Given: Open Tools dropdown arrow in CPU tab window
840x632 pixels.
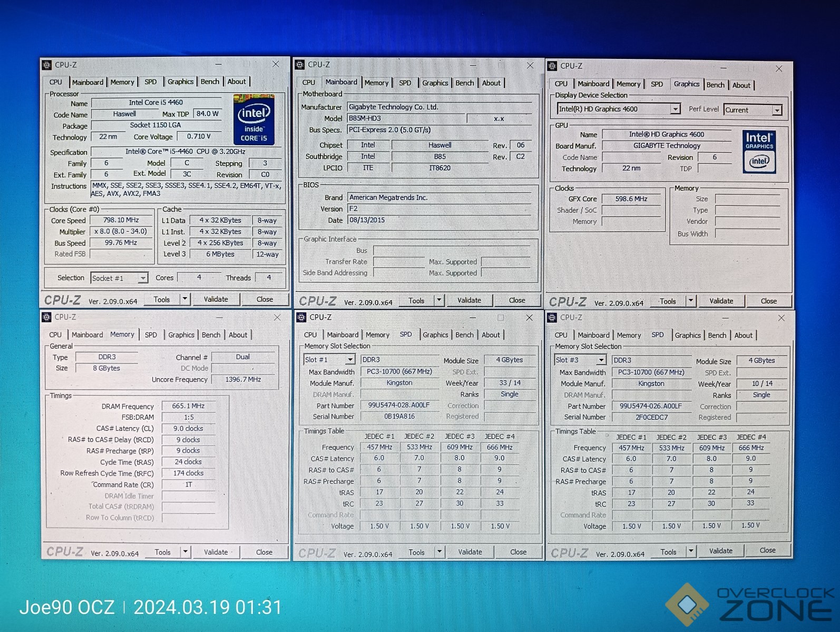Looking at the screenshot, I should [x=184, y=299].
